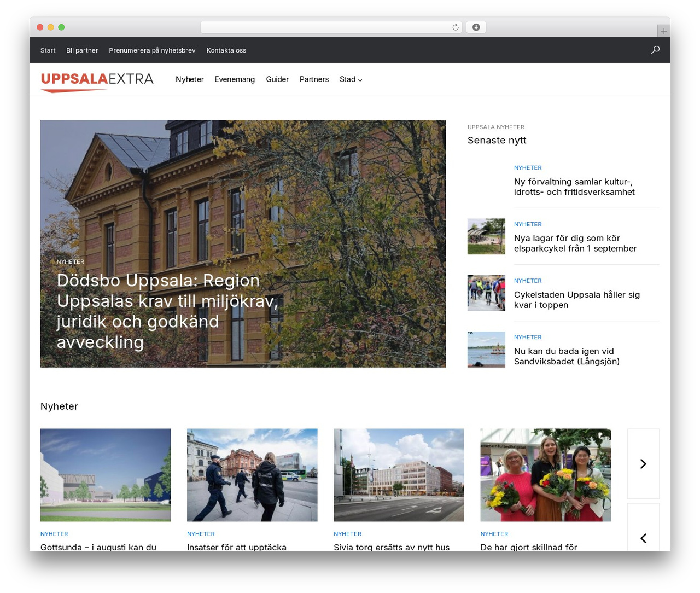
Task: Open the police officers article thumbnail
Action: point(252,475)
